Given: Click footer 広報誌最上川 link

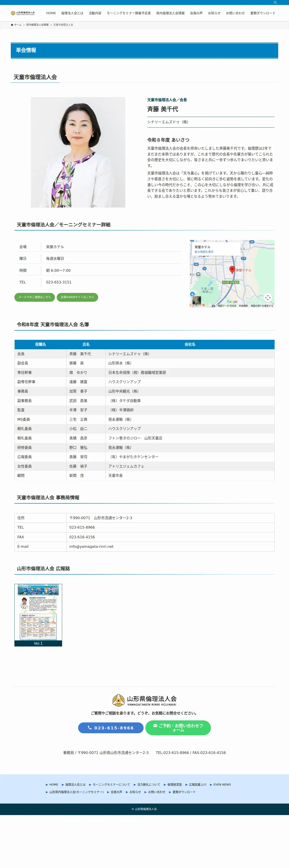Looking at the screenshot, I should click(x=197, y=784).
